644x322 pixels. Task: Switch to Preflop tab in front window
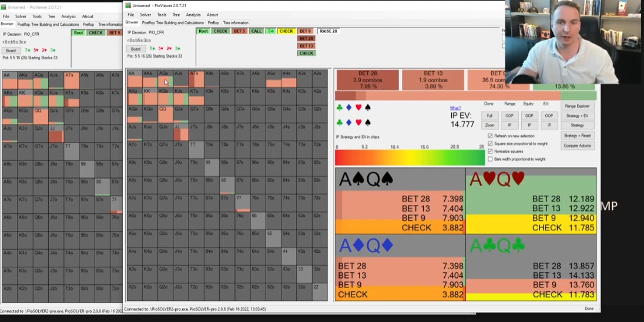pos(213,23)
